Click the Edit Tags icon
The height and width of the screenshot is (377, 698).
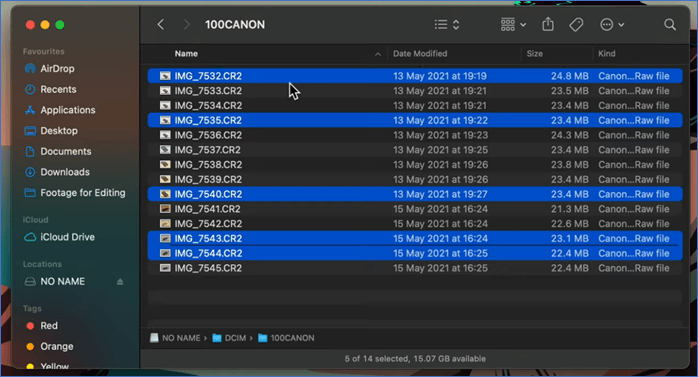coord(576,24)
